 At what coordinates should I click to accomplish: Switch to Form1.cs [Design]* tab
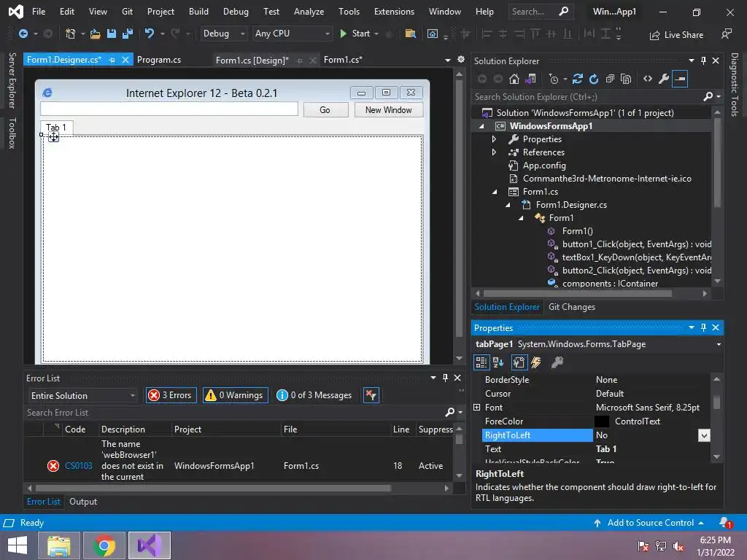point(252,60)
